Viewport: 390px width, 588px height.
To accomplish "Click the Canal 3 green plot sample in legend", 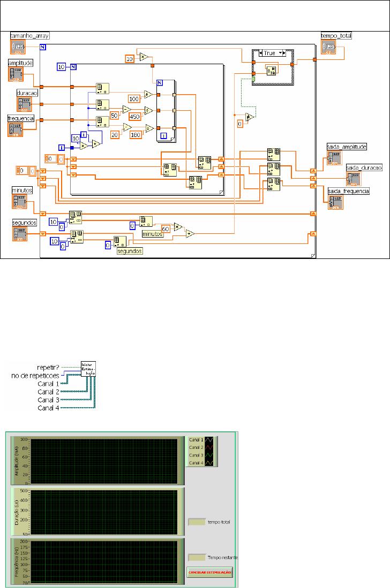I will point(209,455).
